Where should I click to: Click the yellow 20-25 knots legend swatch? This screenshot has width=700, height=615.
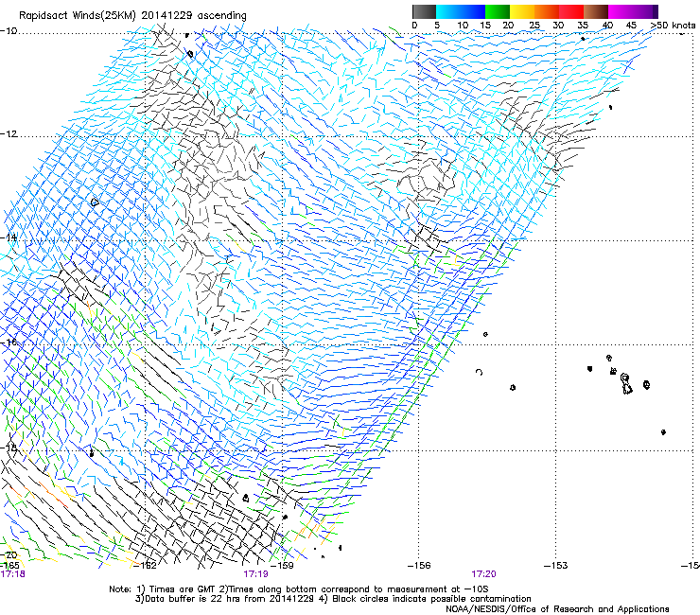click(522, 11)
